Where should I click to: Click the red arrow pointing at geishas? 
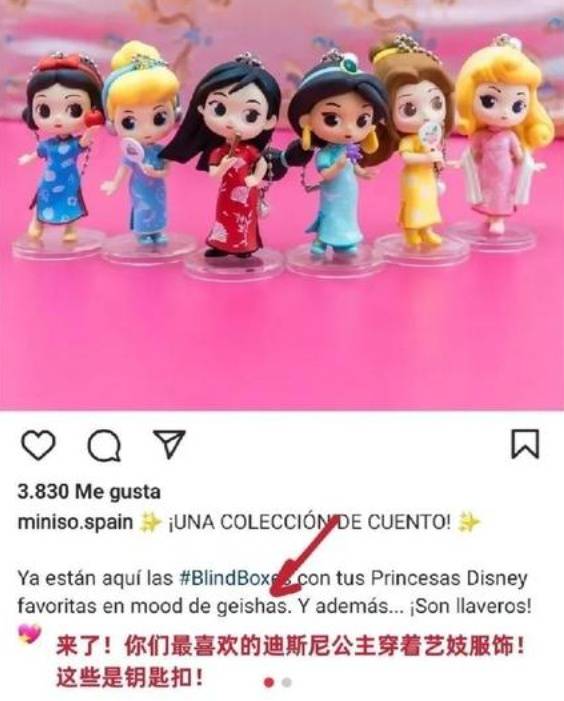tap(303, 559)
